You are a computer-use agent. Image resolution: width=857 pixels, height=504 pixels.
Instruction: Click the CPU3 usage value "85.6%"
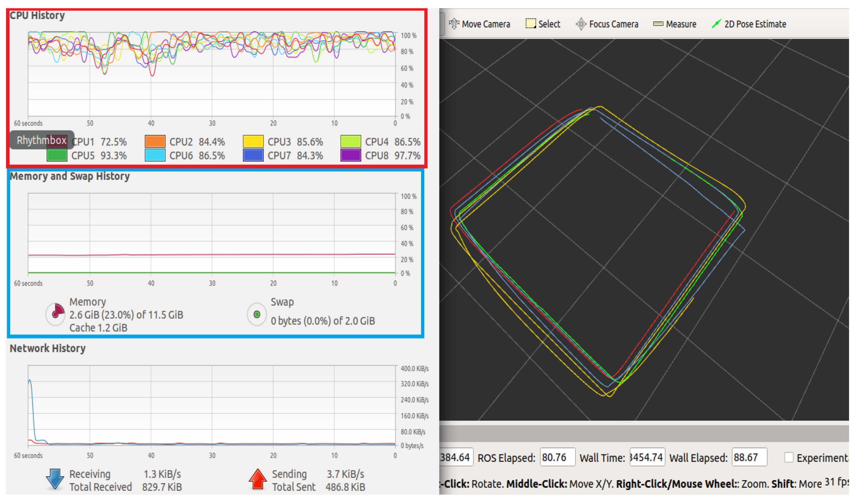point(310,142)
